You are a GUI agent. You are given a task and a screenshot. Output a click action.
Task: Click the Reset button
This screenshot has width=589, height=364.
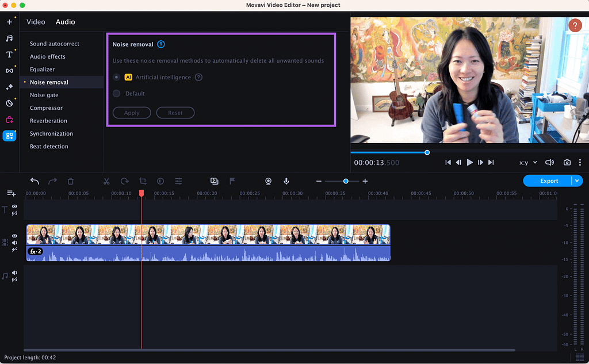pyautogui.click(x=175, y=113)
